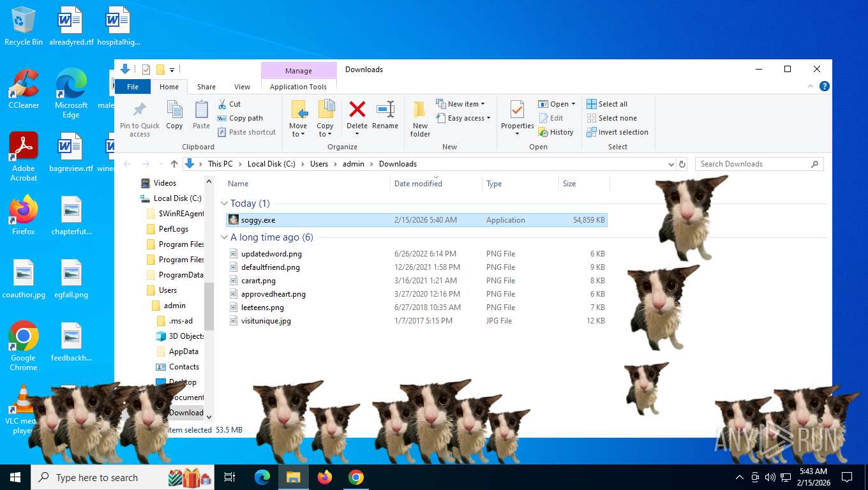
Task: Open Adobe Acrobat desktop shortcut
Action: 24,156
